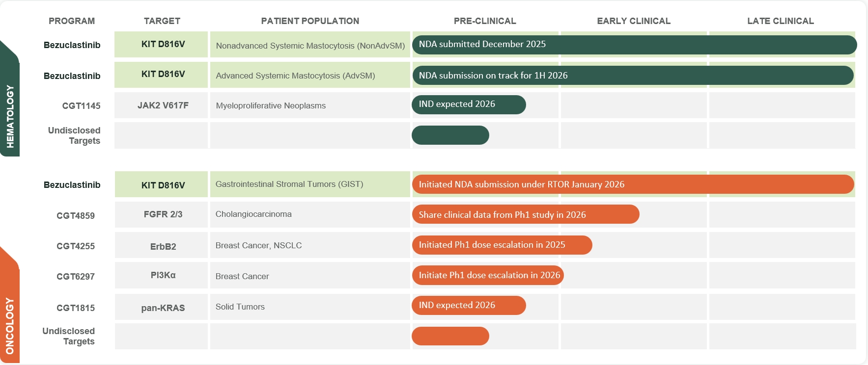Click the HEMATOLOGY vertical side tab
Screen dimensions: 868x365
[10, 116]
